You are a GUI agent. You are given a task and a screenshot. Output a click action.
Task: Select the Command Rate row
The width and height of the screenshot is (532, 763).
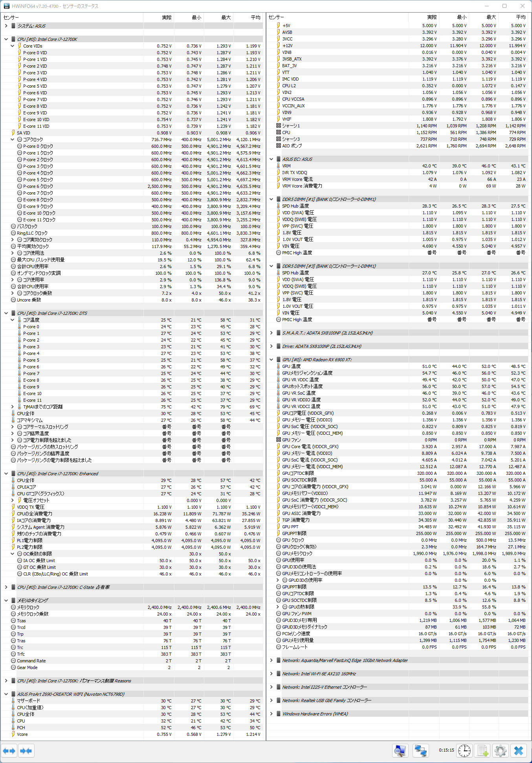click(132, 661)
